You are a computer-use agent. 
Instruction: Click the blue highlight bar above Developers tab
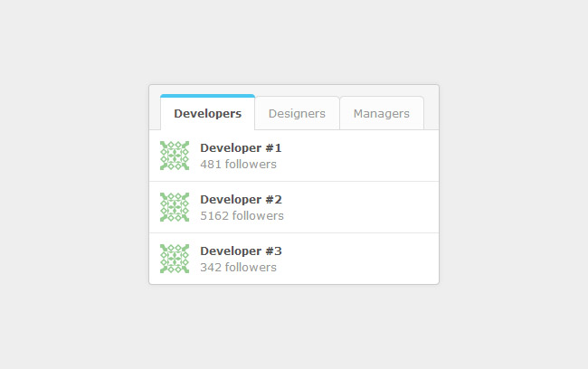coord(207,95)
